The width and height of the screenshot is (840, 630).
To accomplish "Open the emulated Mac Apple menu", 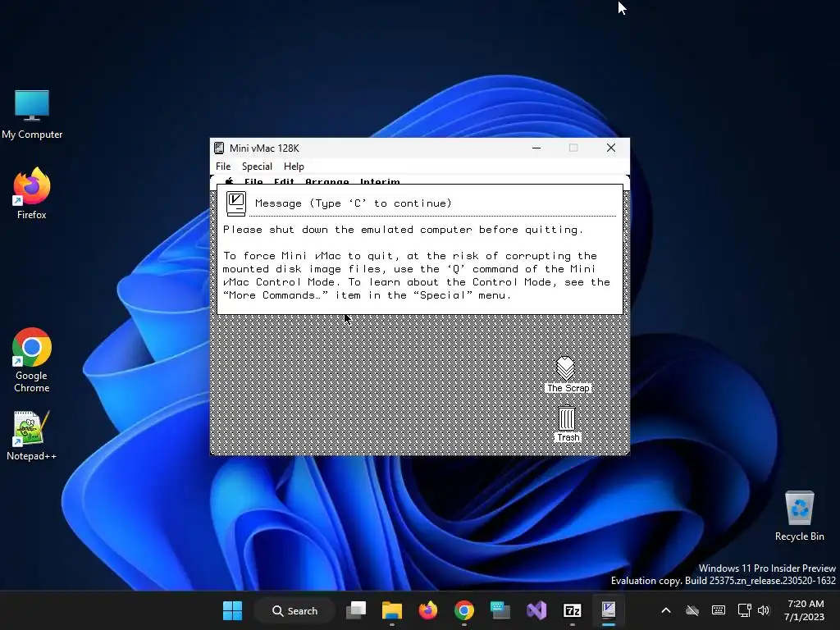I will click(x=230, y=181).
